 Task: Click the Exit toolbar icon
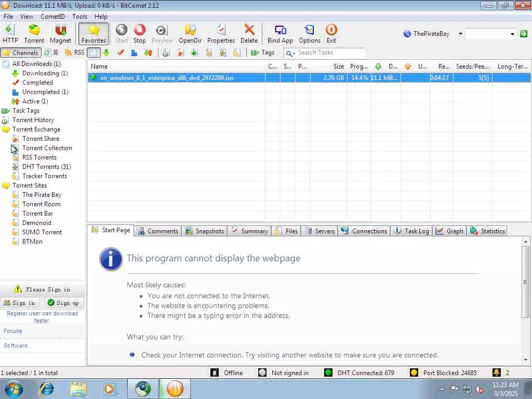click(331, 34)
